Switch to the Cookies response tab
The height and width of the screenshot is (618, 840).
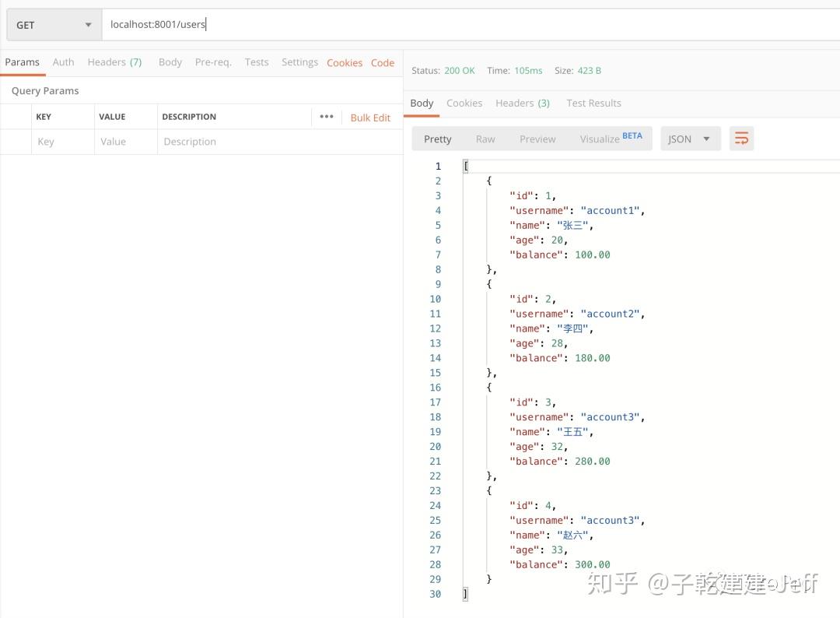464,102
